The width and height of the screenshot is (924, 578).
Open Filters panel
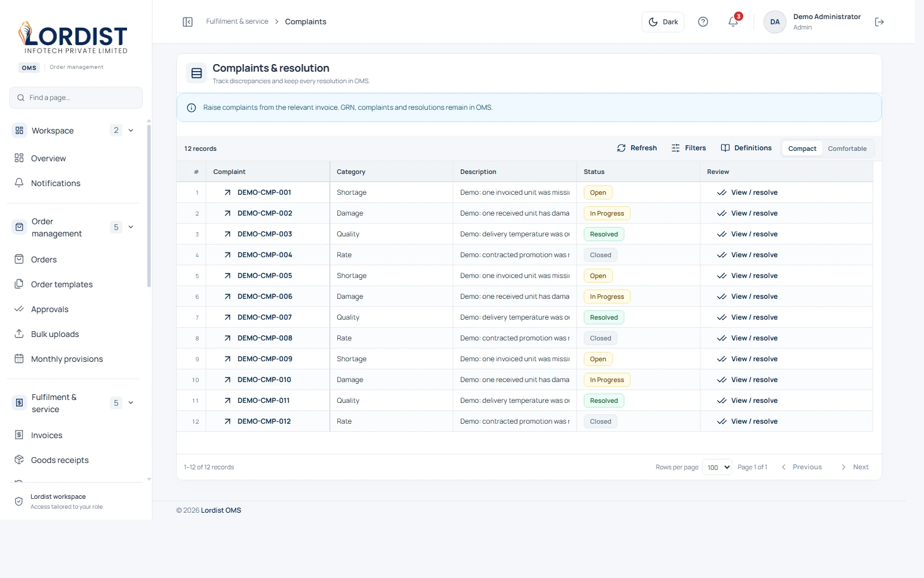(x=688, y=148)
